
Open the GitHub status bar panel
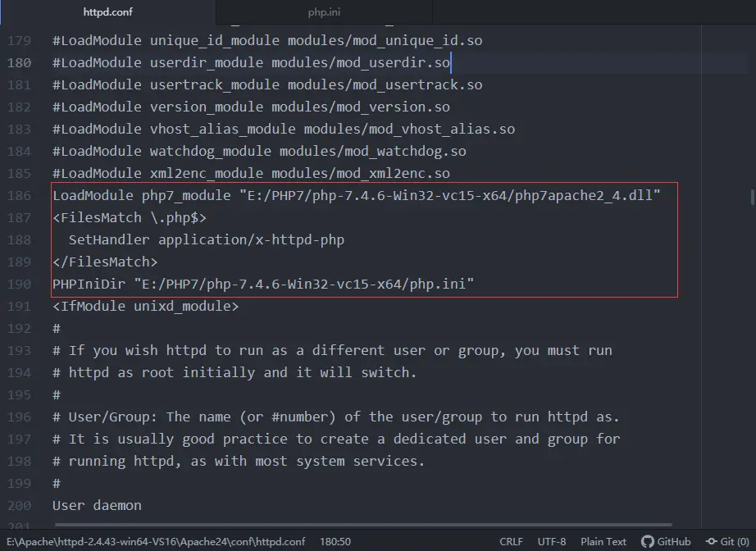coord(666,541)
